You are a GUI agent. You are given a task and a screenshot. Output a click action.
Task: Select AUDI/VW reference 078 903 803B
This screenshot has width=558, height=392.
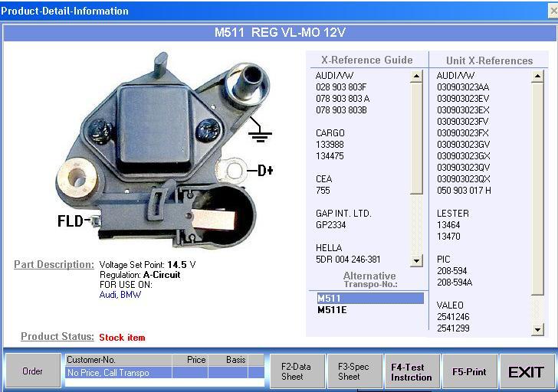tap(341, 110)
